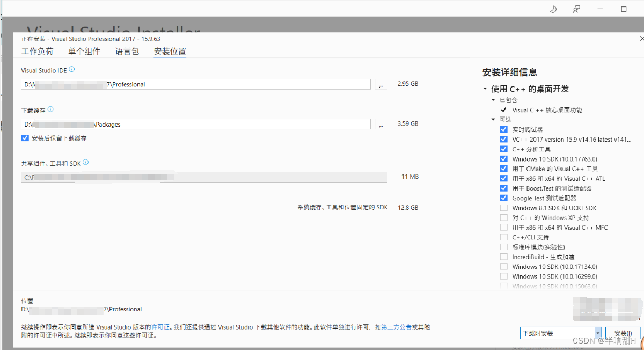This screenshot has height=350, width=644.
Task: Browse for Visual Studio IDE install folder
Action: 381,84
